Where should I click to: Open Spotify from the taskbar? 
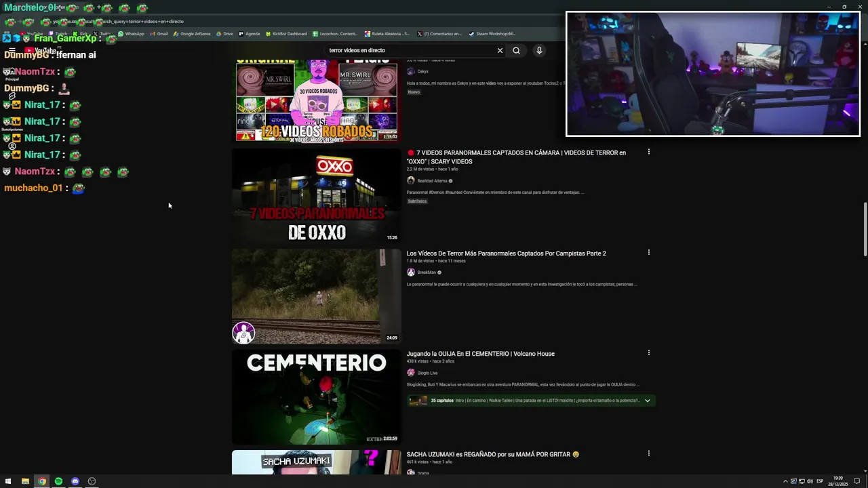(58, 481)
